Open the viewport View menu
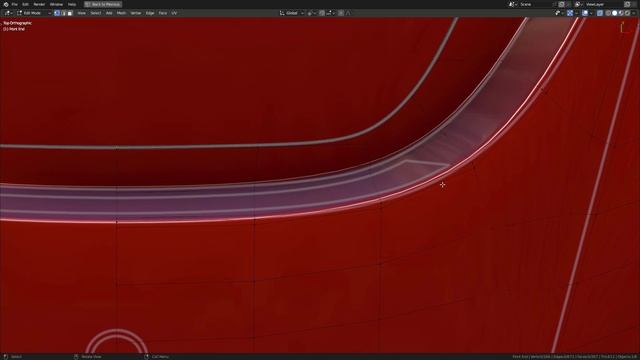640x360 pixels. [82, 13]
